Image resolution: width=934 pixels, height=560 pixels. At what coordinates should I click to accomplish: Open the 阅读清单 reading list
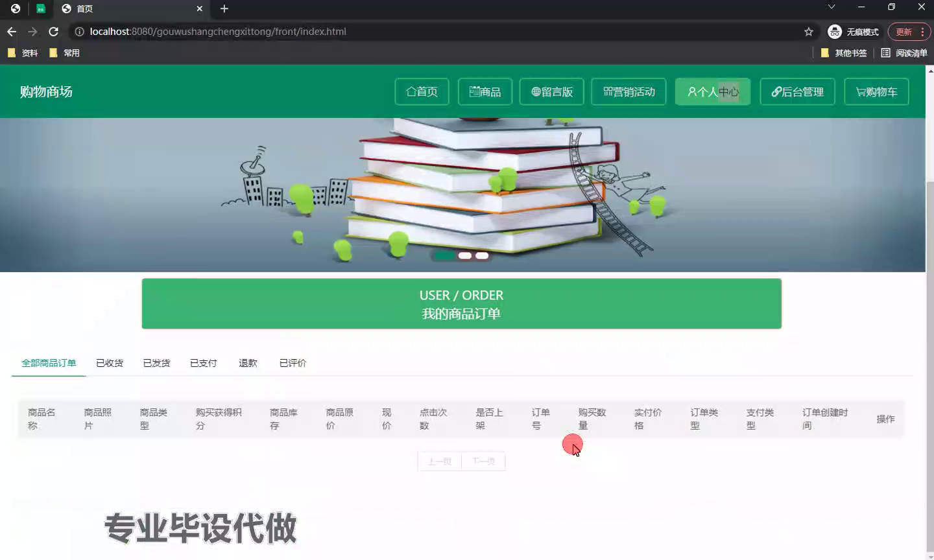coord(904,53)
